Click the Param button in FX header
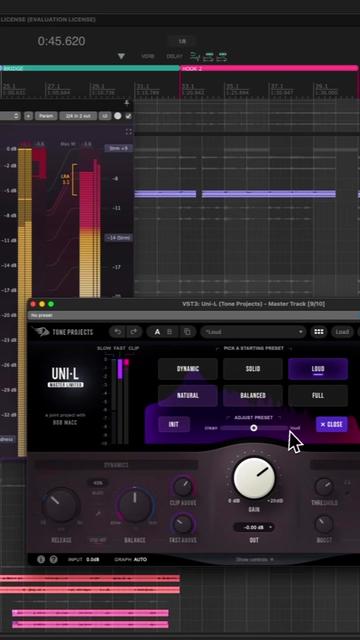This screenshot has height=640, width=360. (x=46, y=116)
